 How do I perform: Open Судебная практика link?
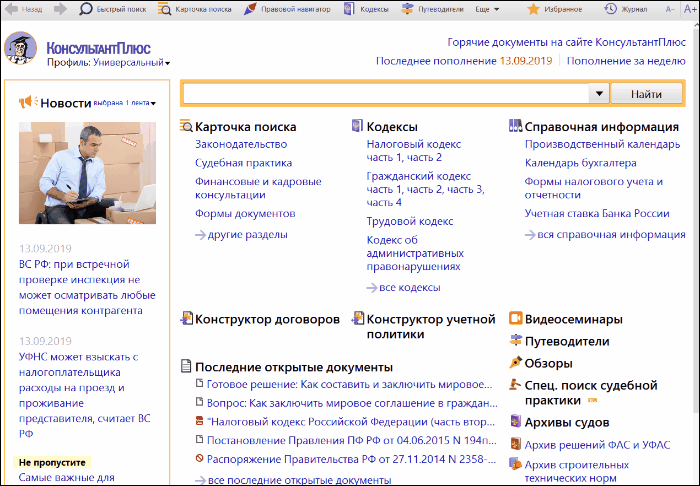pos(243,163)
